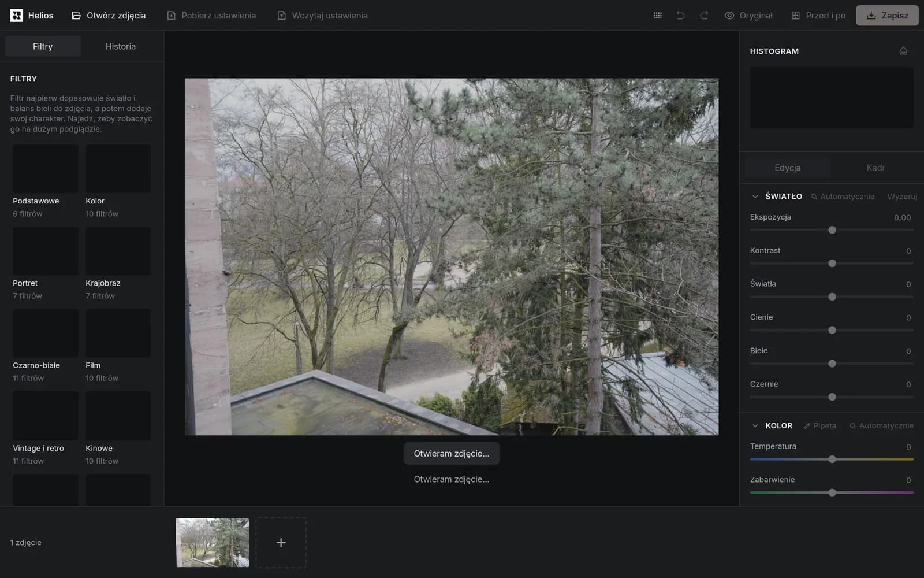Screen dimensions: 924x578
Task: Click the Cienie slider handle
Action: tap(832, 330)
